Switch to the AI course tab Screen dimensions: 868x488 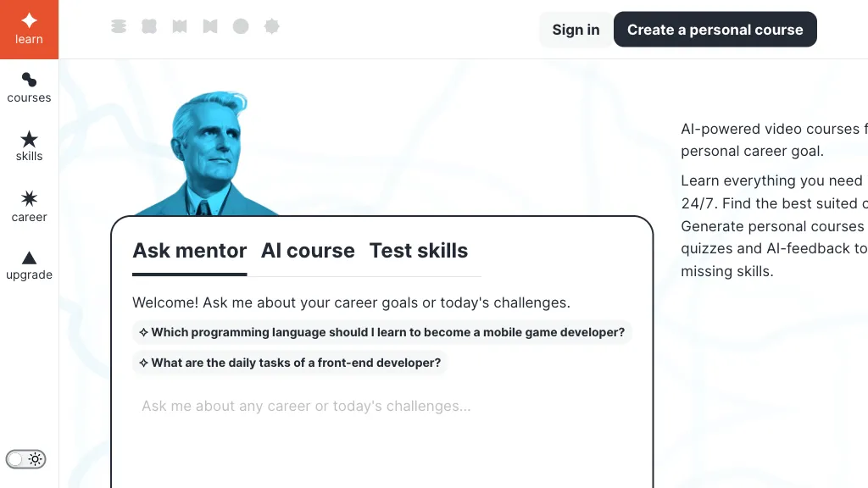(x=308, y=251)
